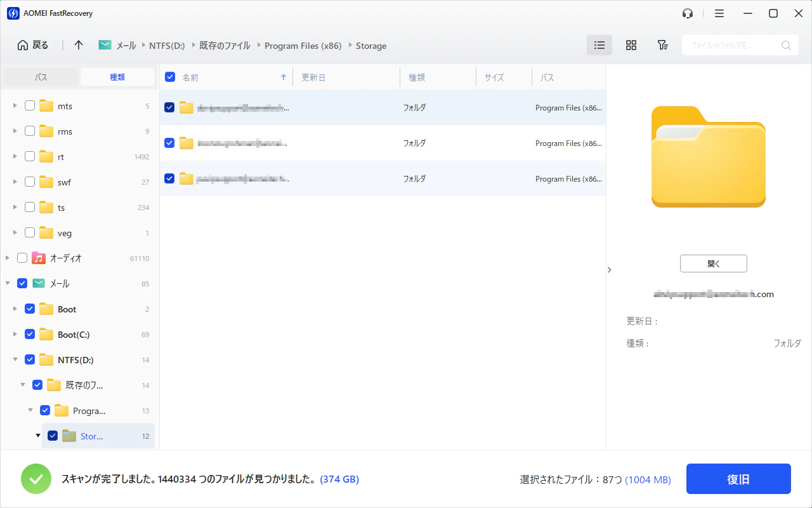Image resolution: width=812 pixels, height=508 pixels.
Task: Select the Stor... tree item
Action: 98,436
